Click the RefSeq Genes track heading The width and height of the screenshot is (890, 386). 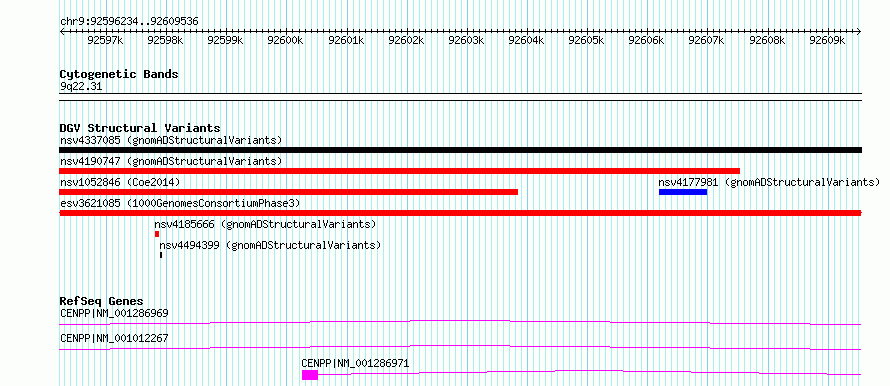tap(101, 301)
